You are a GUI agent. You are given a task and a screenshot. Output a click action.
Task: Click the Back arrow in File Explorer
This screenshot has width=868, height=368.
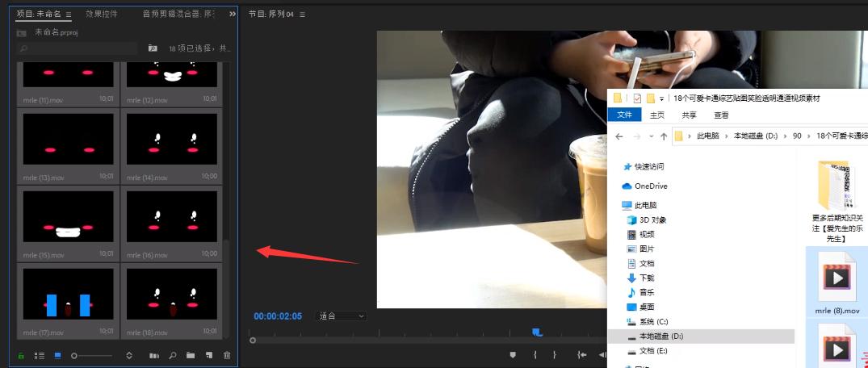[x=619, y=136]
